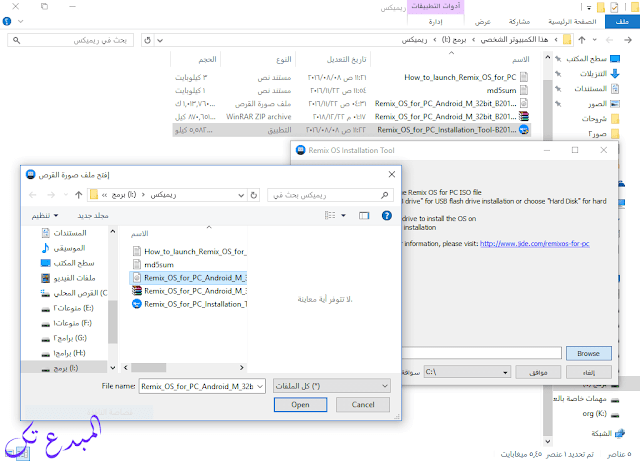Select شروحات folder in Explorer sidebar
640x461 pixels.
pyautogui.click(x=600, y=119)
